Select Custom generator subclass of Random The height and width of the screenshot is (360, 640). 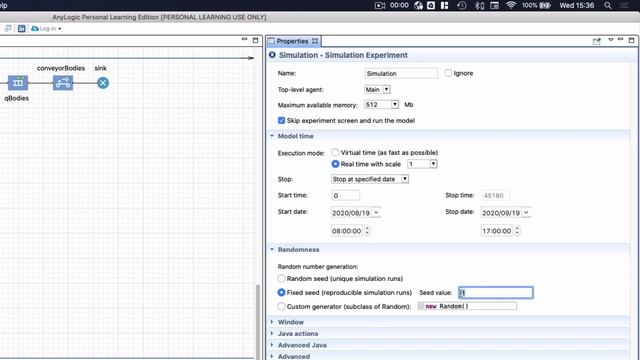coord(281,306)
